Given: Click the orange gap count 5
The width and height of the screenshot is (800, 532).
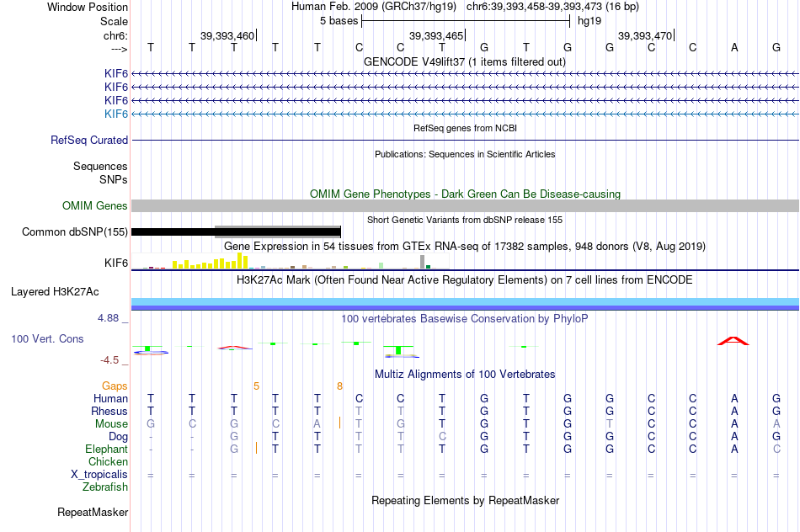Looking at the screenshot, I should point(257,386).
